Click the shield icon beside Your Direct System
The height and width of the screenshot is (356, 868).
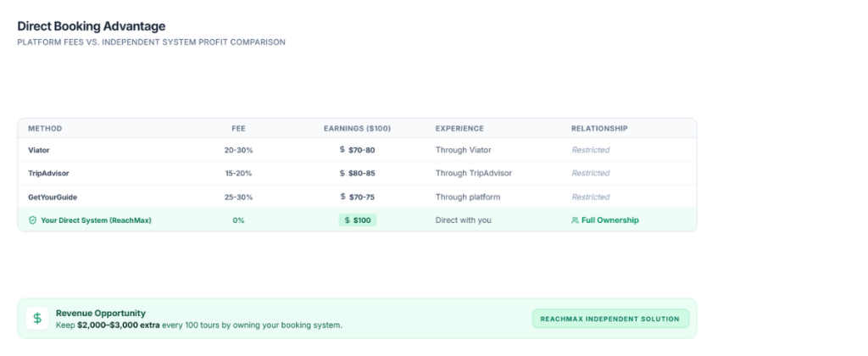coord(32,220)
